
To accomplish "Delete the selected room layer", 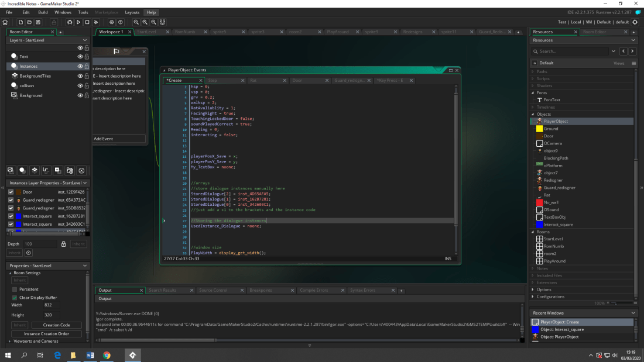I will (x=81, y=170).
